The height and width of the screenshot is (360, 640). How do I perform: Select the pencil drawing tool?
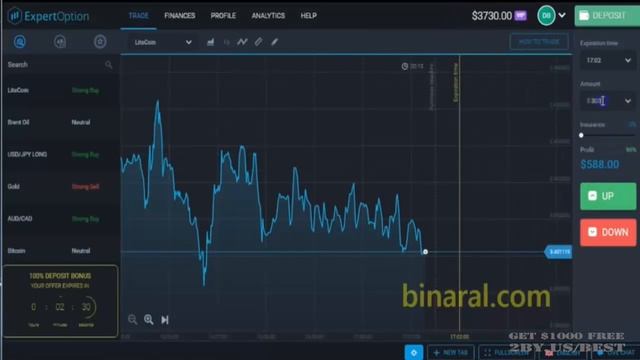[x=275, y=42]
